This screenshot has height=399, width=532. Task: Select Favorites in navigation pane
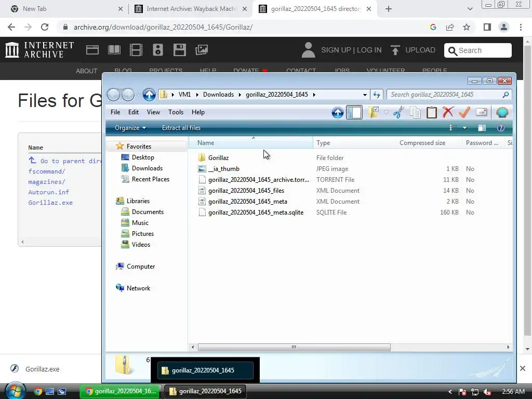pyautogui.click(x=139, y=146)
